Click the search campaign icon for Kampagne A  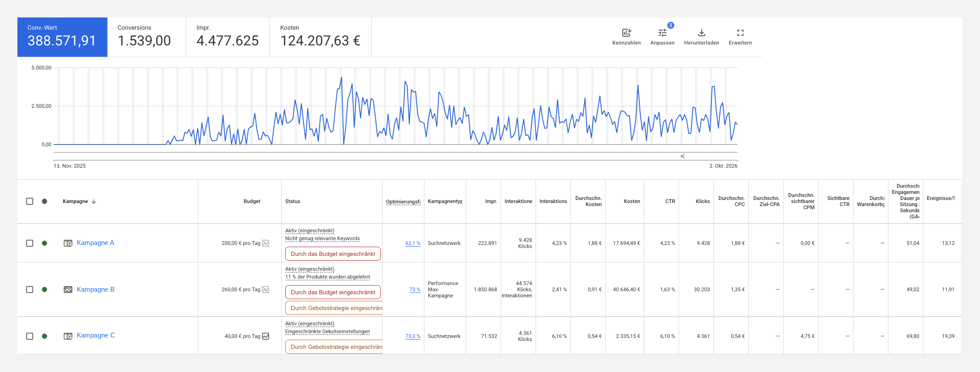(x=68, y=243)
